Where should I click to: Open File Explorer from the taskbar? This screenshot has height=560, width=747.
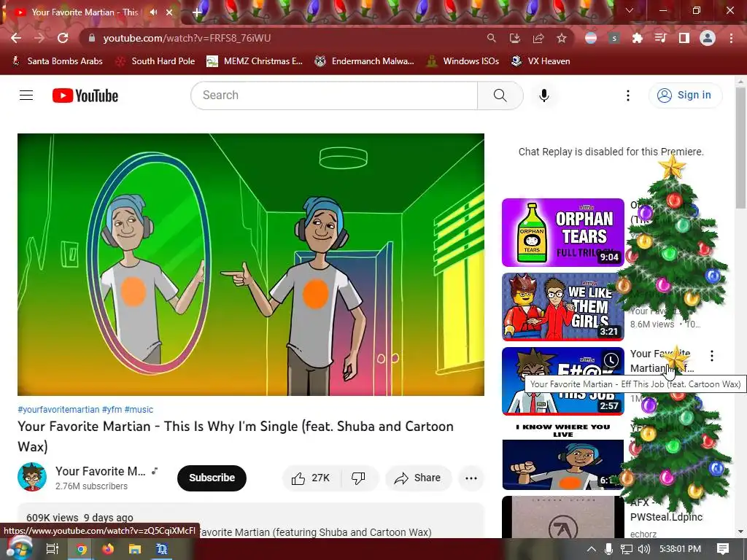pyautogui.click(x=135, y=549)
